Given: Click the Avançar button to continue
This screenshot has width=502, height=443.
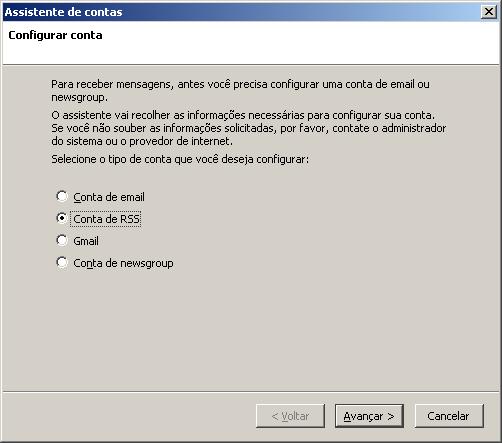Looking at the screenshot, I should [369, 416].
